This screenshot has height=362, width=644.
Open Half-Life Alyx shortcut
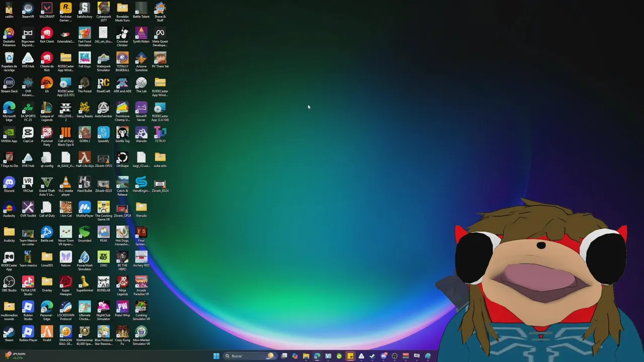pyautogui.click(x=85, y=160)
